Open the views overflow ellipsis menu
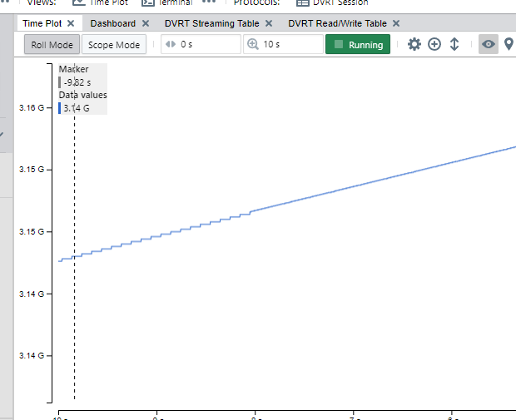 209,2
